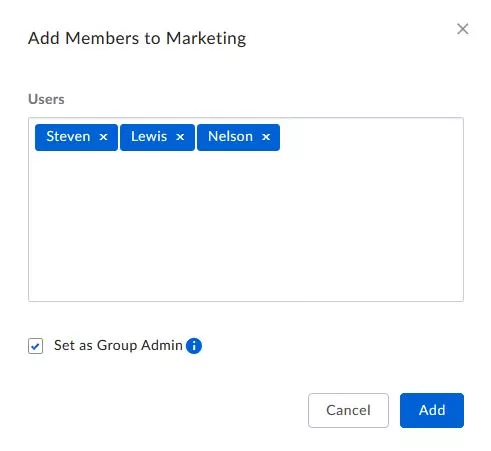
Task: Click the Set as Group Admin label
Action: [x=118, y=345]
